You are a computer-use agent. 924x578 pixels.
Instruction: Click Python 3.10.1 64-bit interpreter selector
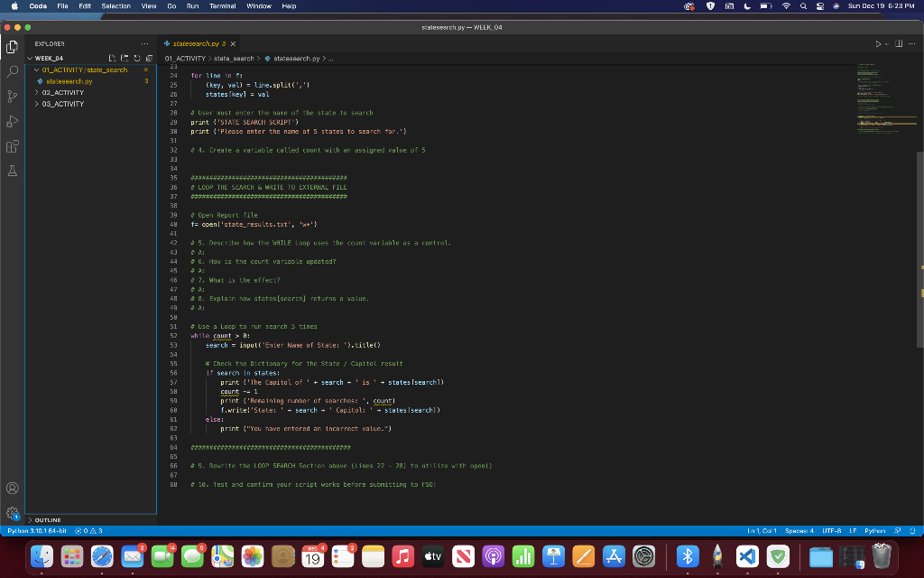tap(38, 531)
